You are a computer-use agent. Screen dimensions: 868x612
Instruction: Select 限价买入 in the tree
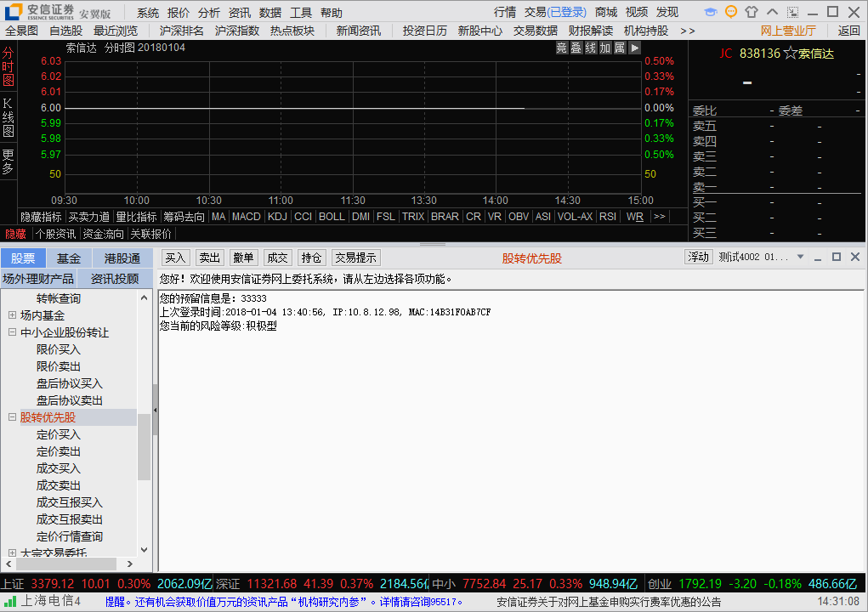tap(59, 349)
